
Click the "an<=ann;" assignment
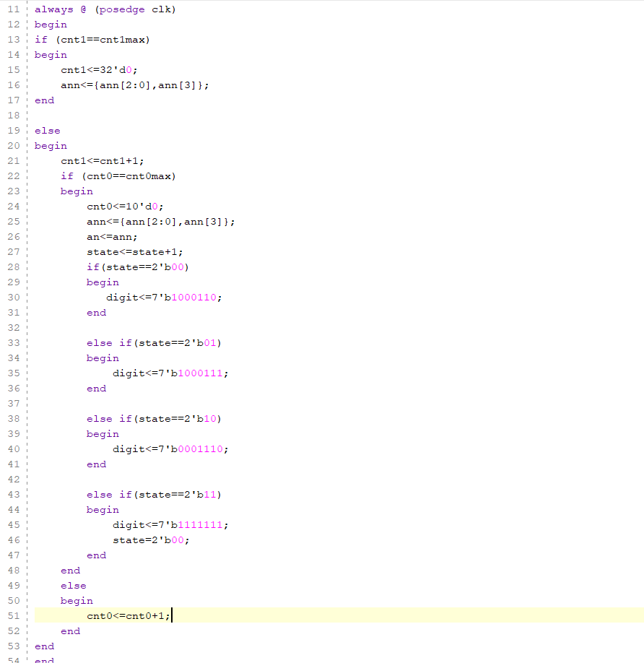click(112, 237)
